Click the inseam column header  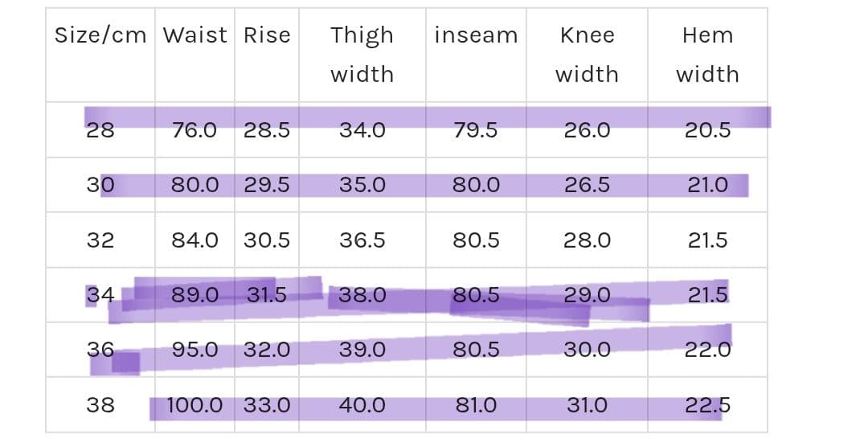(476, 35)
